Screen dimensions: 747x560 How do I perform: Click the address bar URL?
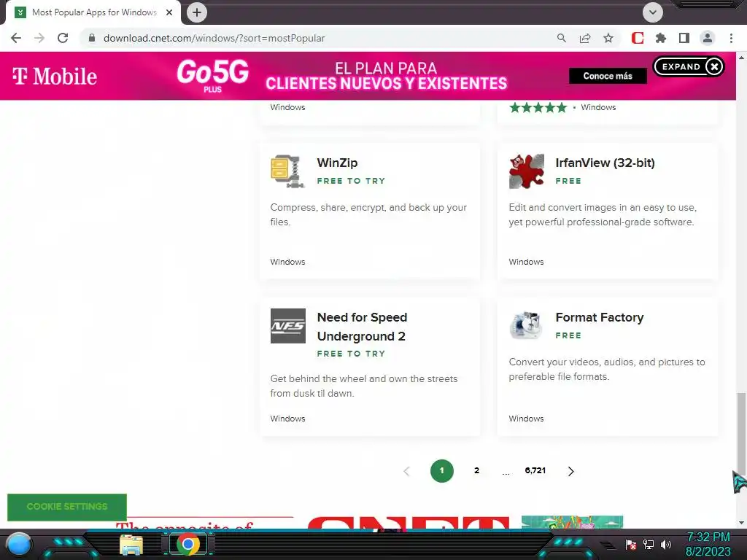[214, 38]
